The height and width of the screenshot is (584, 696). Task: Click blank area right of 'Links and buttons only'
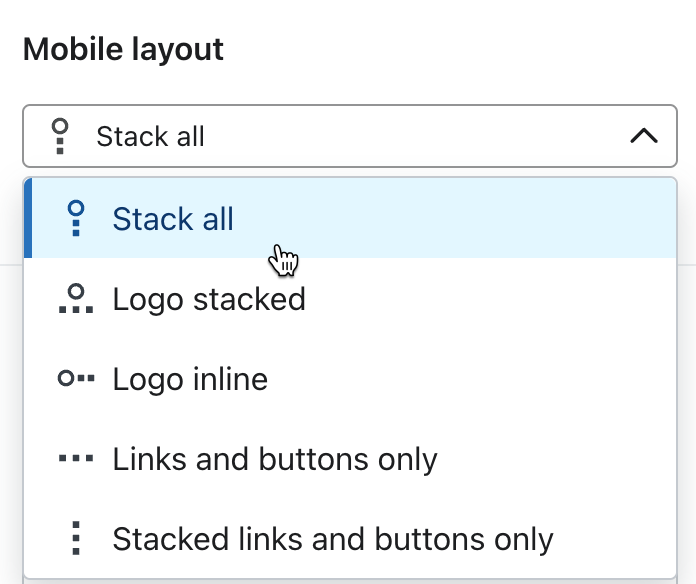[560, 459]
